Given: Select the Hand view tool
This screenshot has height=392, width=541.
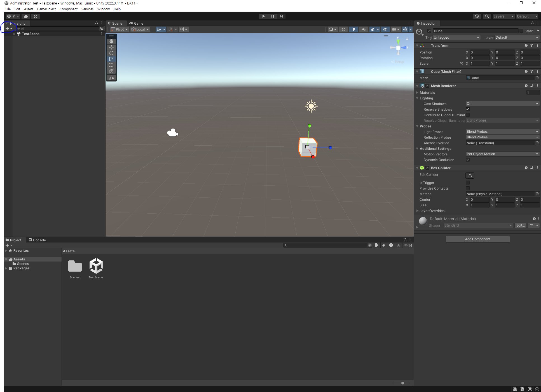Looking at the screenshot, I should [x=111, y=41].
